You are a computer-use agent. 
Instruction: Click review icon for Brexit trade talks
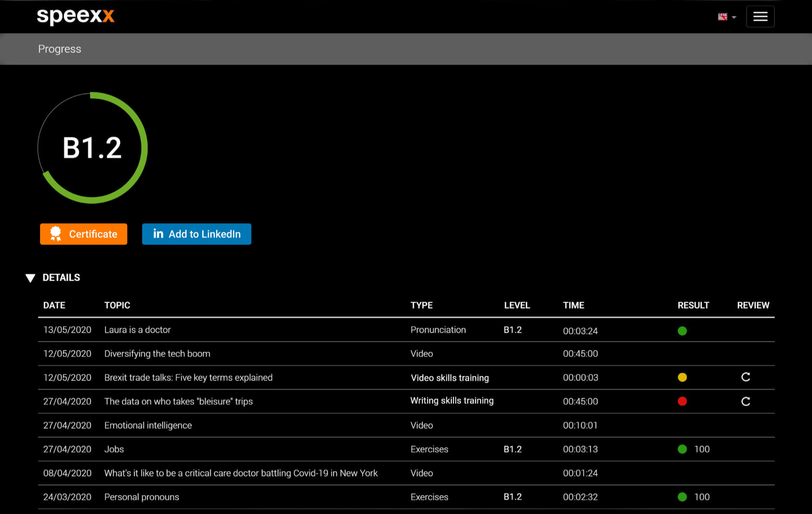pos(746,377)
